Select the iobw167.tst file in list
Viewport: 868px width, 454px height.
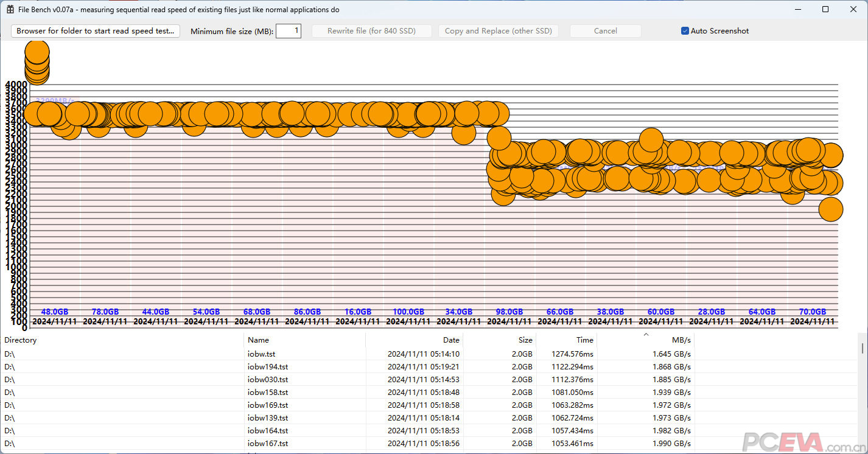[x=268, y=443]
